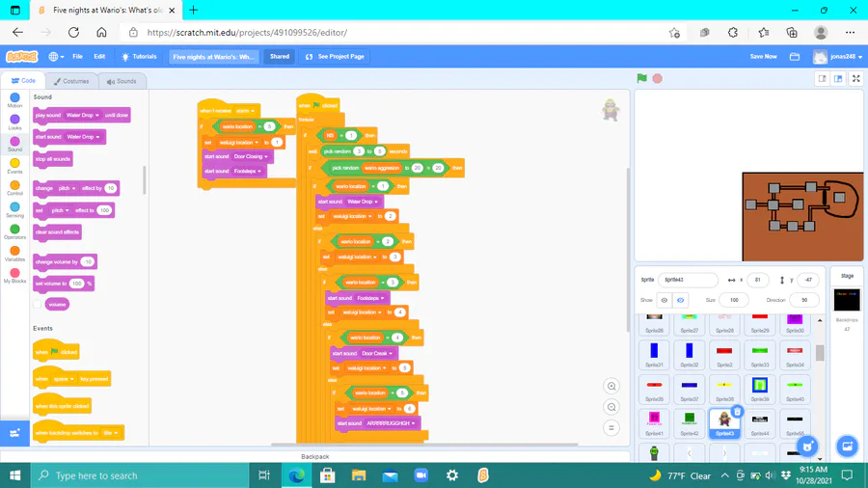Open File Explorer from the taskbar
868x488 pixels.
coord(359,475)
